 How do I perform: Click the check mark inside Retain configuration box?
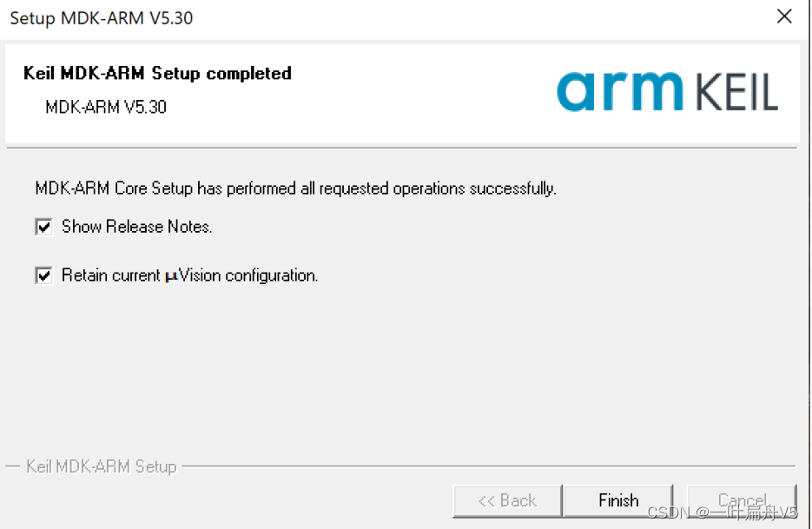coord(44,275)
